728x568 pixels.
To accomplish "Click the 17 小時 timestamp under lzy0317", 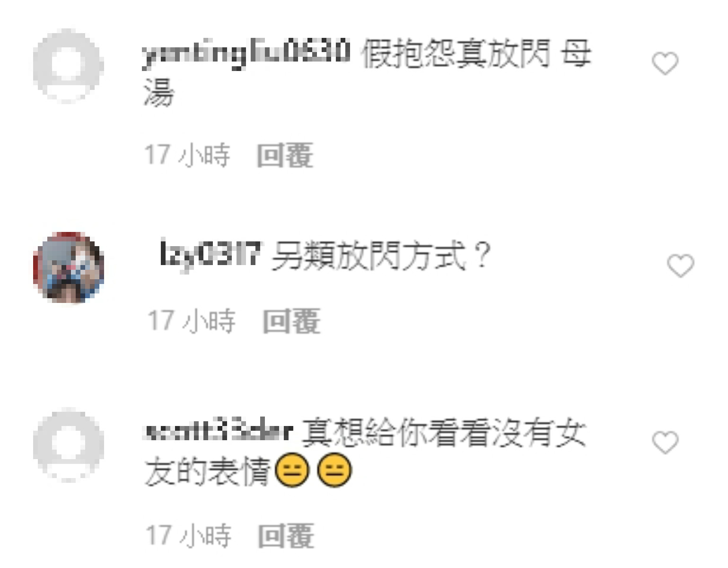I will coord(191,321).
